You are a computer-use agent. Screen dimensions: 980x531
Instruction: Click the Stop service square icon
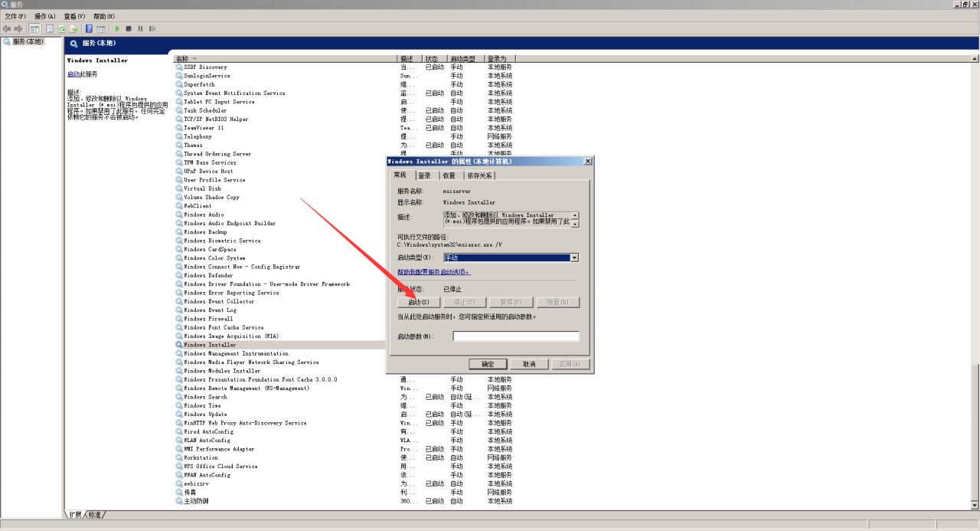click(129, 28)
